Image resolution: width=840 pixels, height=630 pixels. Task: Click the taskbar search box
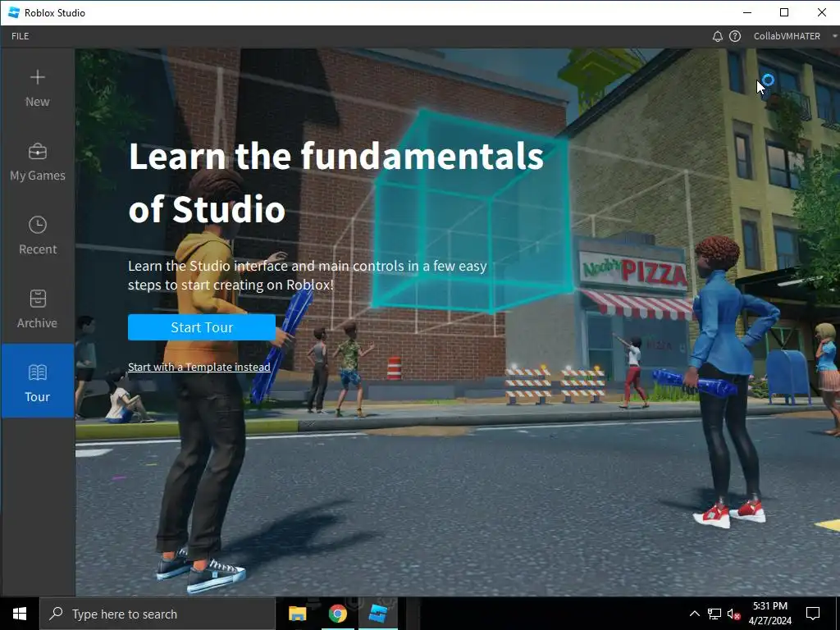(157, 614)
